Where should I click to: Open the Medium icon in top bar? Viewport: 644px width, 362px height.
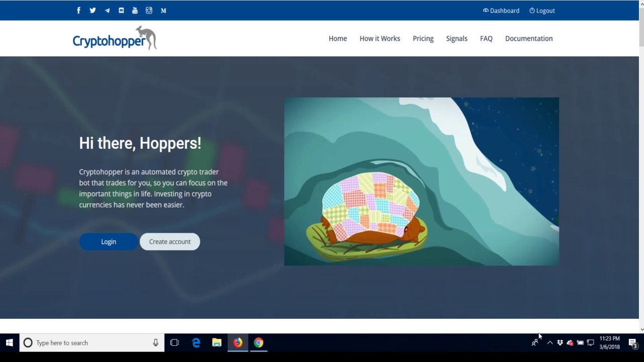point(164,10)
